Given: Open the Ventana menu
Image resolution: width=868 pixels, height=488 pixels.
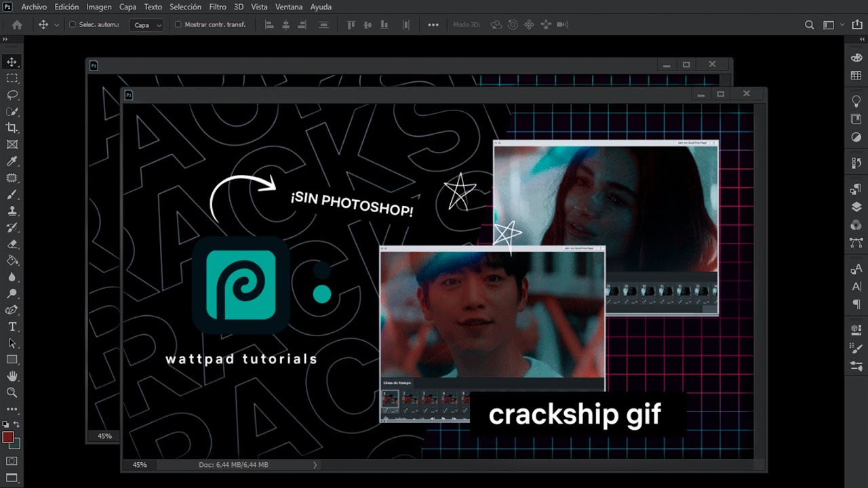Looking at the screenshot, I should [x=289, y=7].
